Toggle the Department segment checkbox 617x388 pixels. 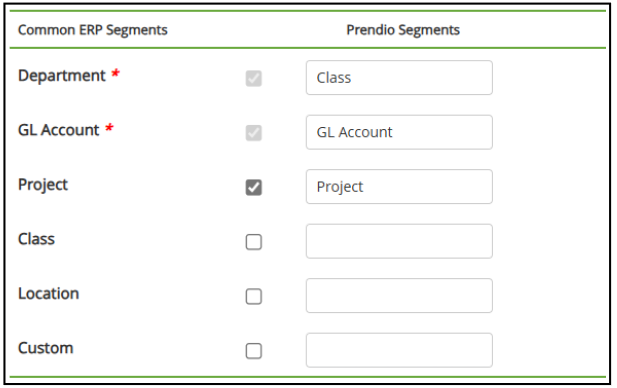(254, 78)
